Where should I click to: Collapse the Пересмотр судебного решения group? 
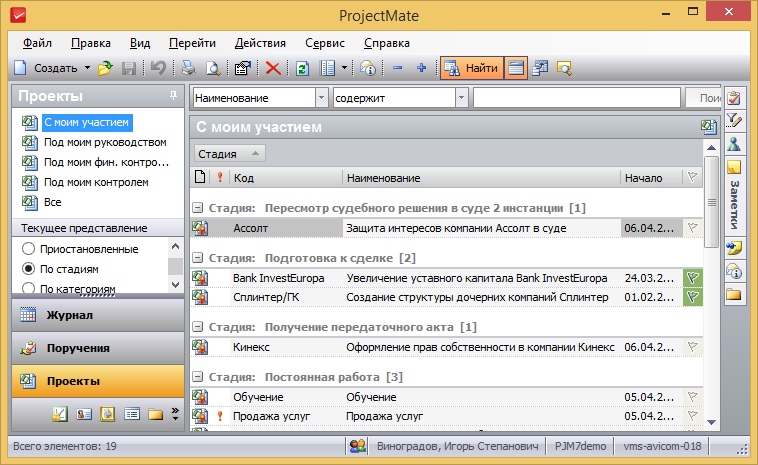pos(197,208)
